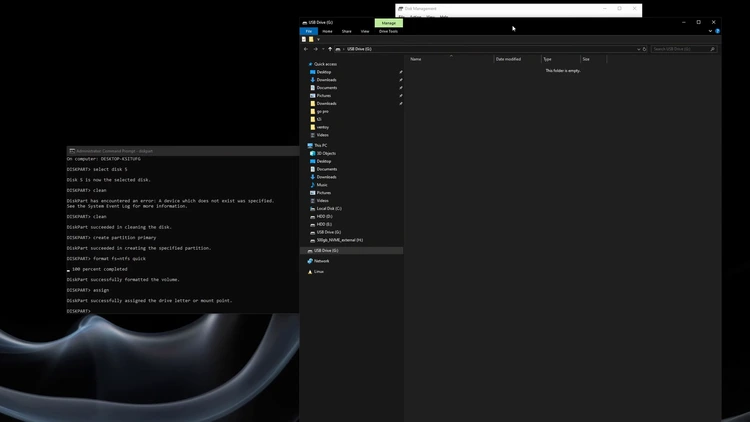Open pinned Desktop under Quick access

coord(324,72)
